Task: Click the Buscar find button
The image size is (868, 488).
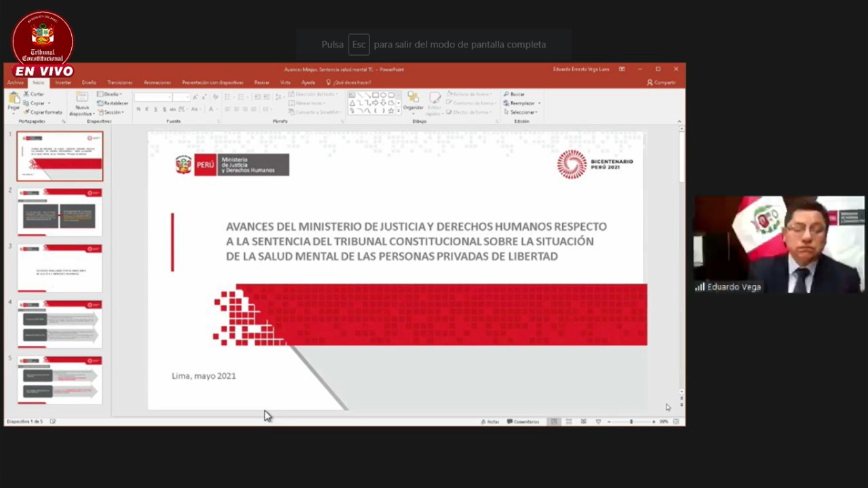Action: (x=514, y=94)
